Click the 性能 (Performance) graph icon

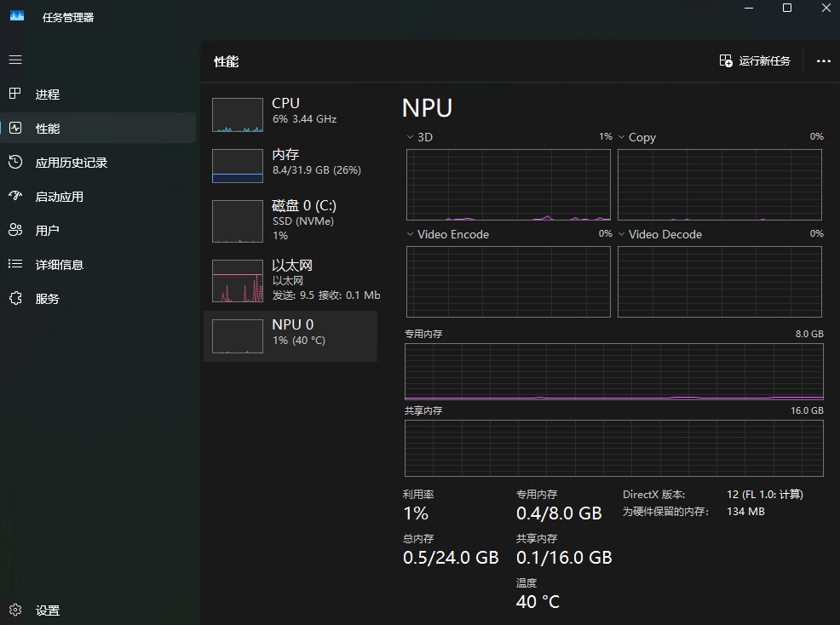pyautogui.click(x=14, y=128)
